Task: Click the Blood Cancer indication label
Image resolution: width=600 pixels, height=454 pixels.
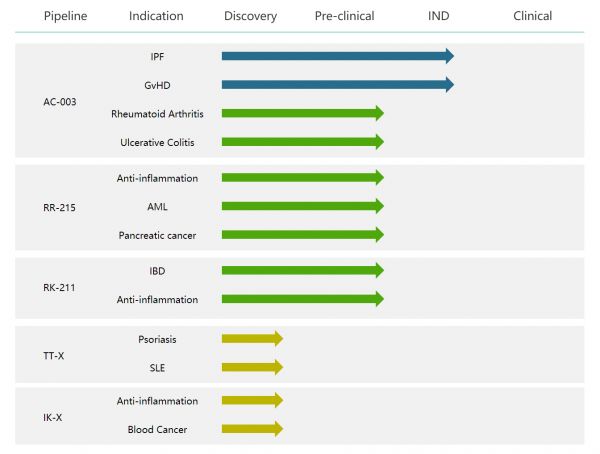Action: pyautogui.click(x=157, y=429)
